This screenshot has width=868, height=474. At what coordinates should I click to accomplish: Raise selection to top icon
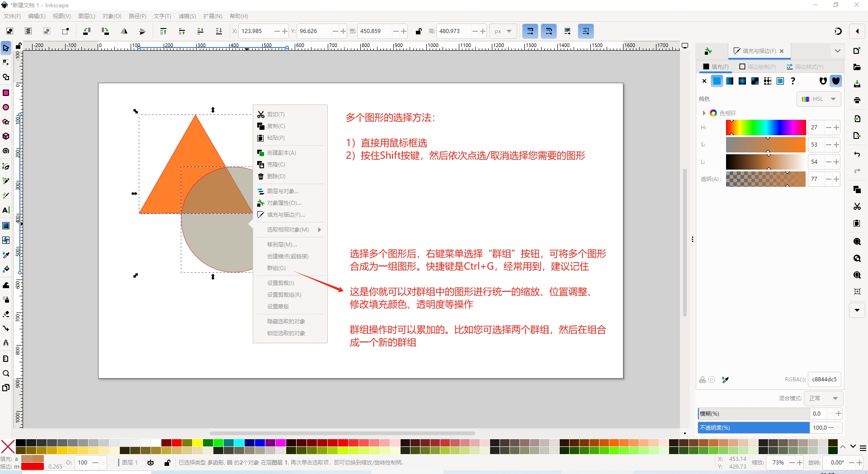point(163,31)
